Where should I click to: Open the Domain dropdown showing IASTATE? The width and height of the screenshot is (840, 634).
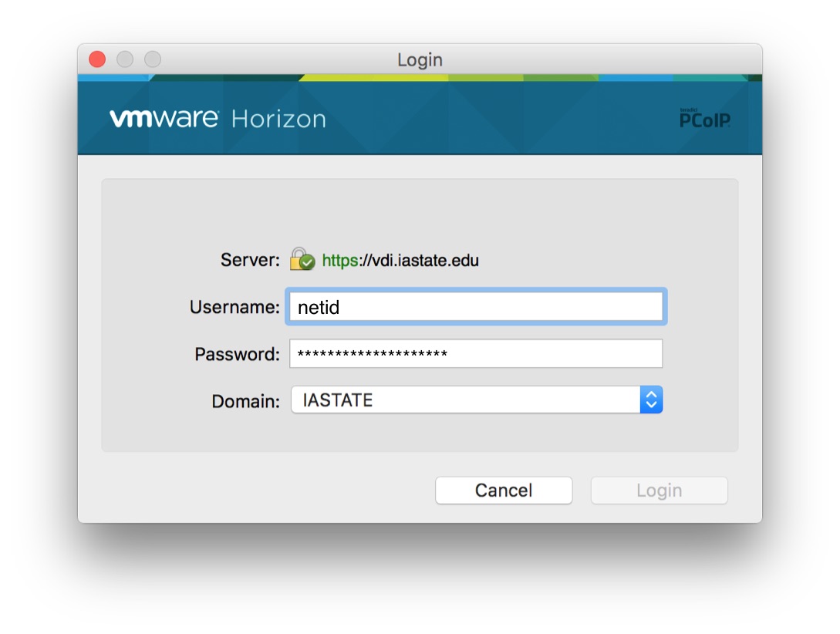(x=476, y=400)
